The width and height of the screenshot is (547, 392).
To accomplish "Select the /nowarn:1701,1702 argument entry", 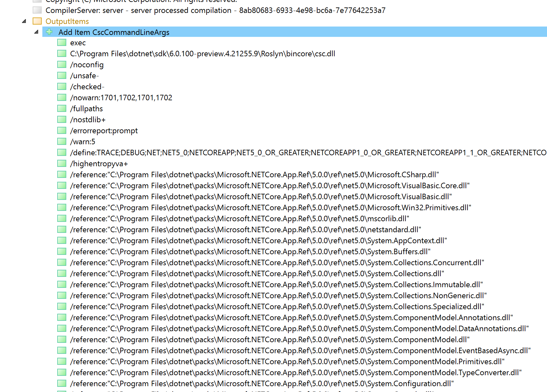I will [121, 97].
